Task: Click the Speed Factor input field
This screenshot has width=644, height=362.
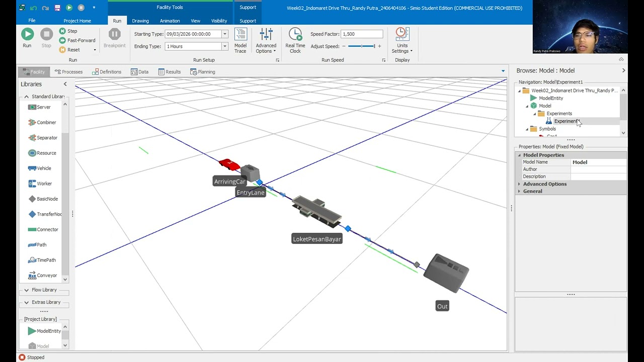Action: [x=362, y=34]
